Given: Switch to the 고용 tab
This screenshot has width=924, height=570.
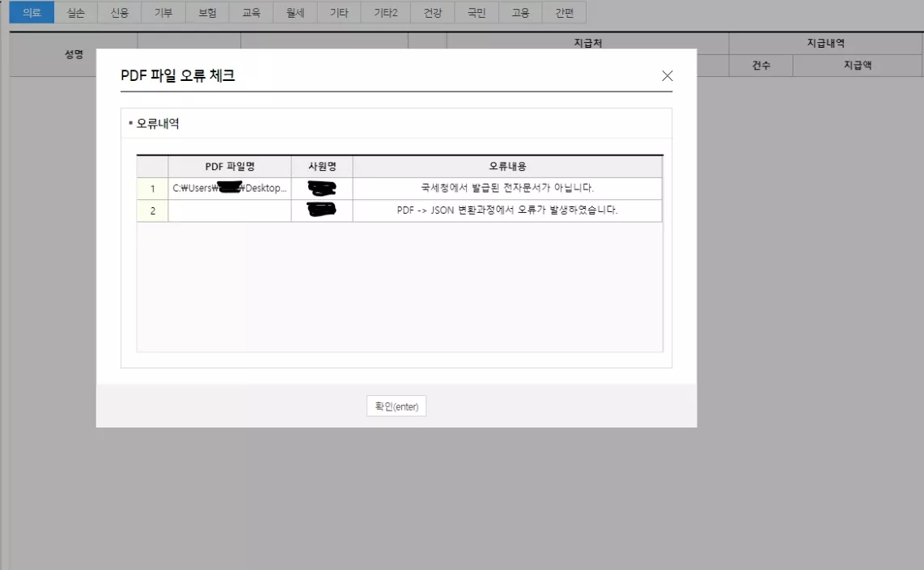Looking at the screenshot, I should tap(521, 12).
